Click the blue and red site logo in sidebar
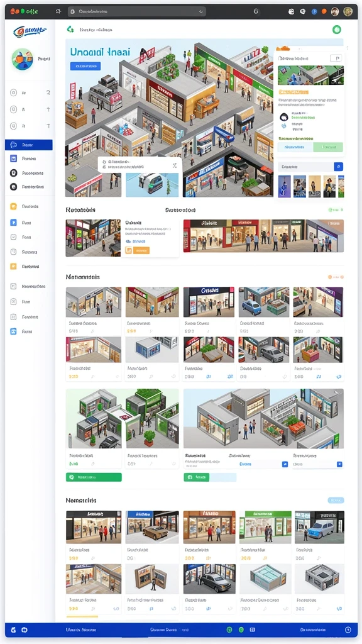Viewport: 362px width, 644px height. tap(29, 31)
